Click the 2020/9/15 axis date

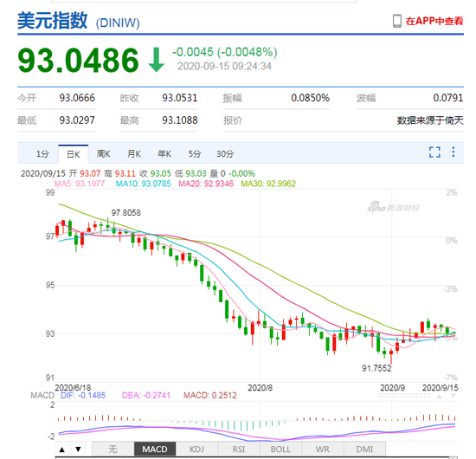(x=441, y=388)
